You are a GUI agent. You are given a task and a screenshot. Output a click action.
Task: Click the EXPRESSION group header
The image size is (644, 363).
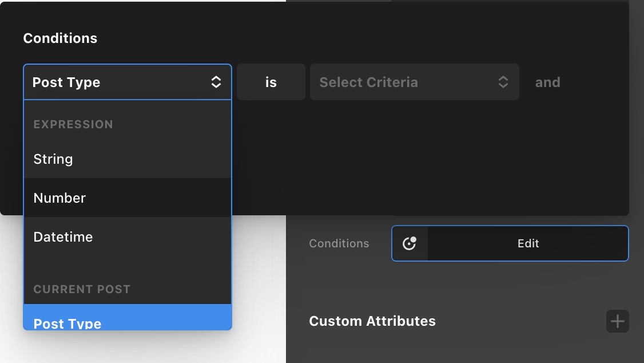(73, 125)
